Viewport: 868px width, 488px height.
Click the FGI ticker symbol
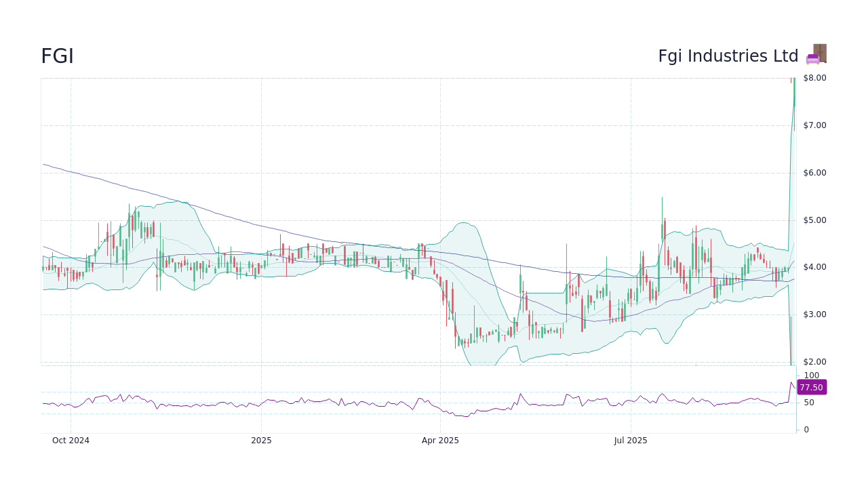click(x=58, y=56)
